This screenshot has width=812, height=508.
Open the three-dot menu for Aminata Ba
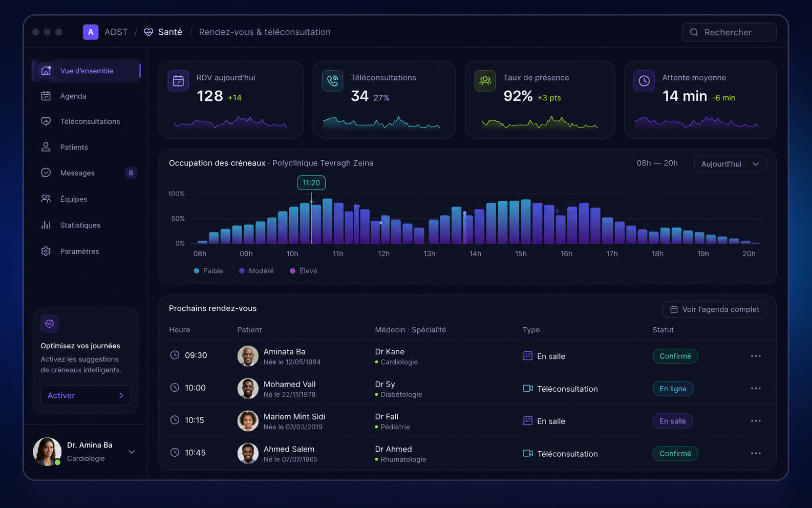[756, 356]
